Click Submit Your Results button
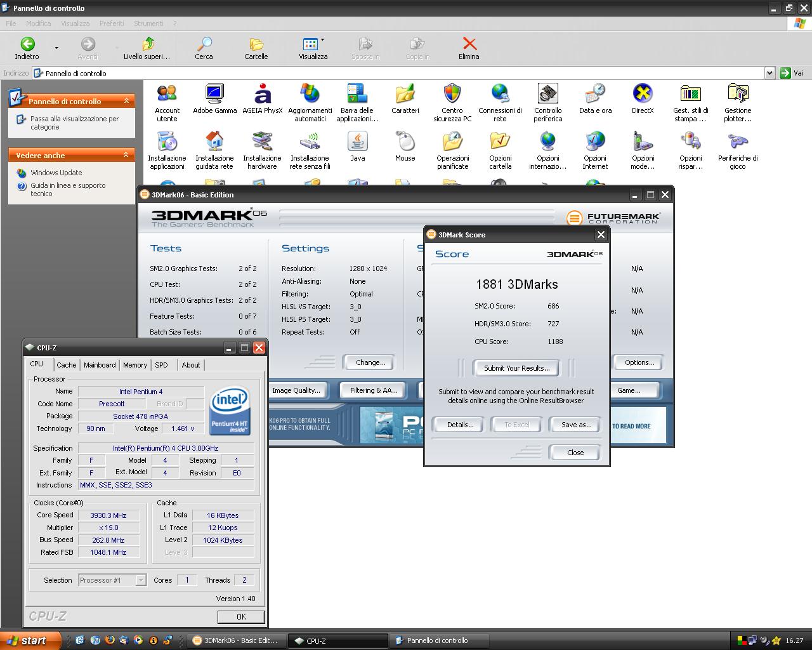This screenshot has width=812, height=650. 516,368
